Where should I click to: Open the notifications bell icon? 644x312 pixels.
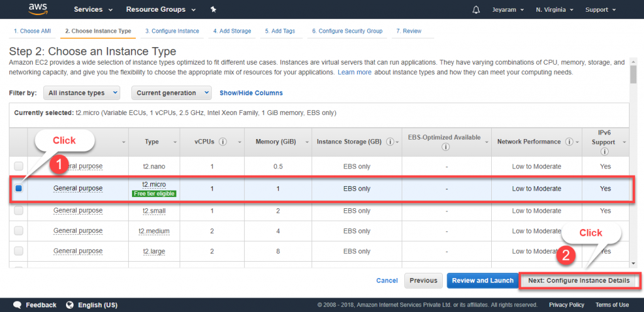point(476,9)
